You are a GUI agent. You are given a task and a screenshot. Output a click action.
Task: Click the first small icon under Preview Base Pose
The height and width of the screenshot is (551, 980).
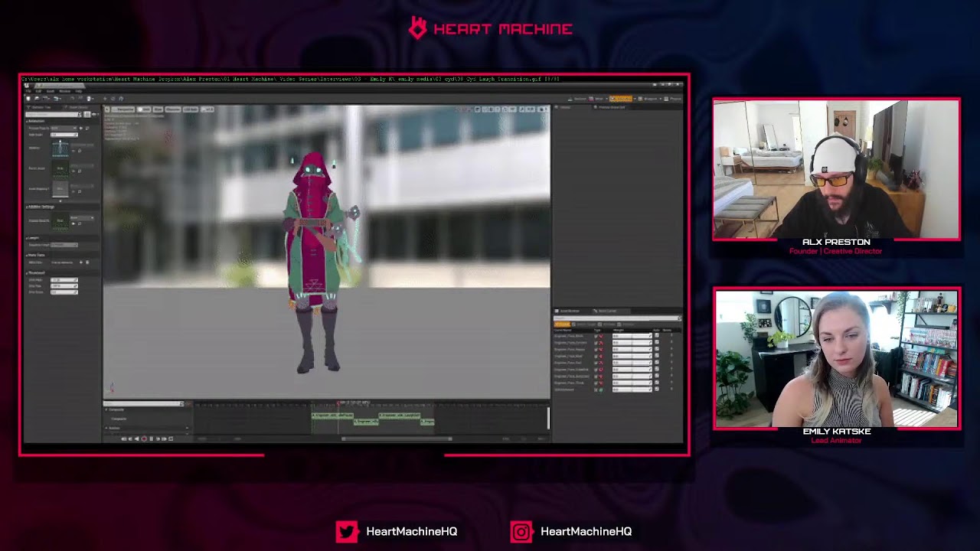point(73,223)
